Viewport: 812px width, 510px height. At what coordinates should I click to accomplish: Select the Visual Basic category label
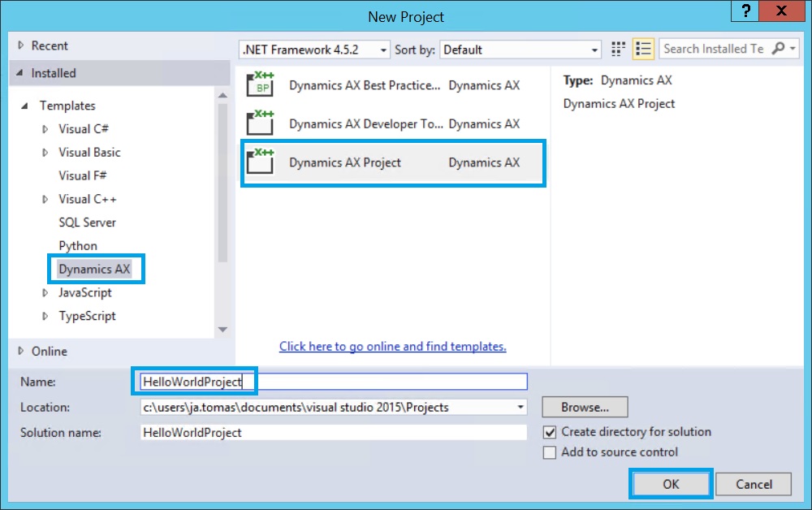(x=89, y=152)
